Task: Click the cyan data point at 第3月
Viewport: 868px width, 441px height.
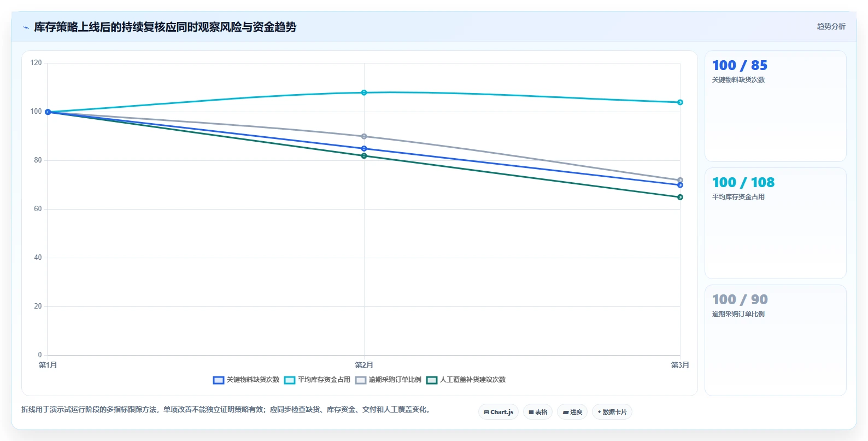Action: click(680, 102)
